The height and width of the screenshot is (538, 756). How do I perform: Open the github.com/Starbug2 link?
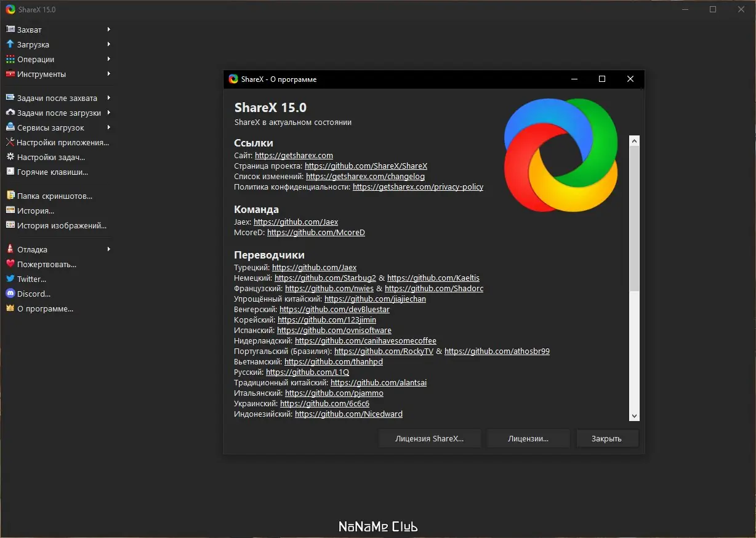pyautogui.click(x=325, y=278)
